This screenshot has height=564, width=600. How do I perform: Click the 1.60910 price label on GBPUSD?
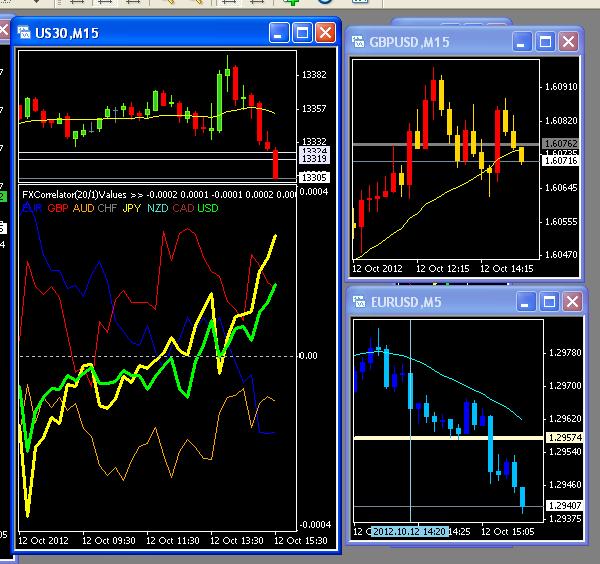pyautogui.click(x=561, y=86)
